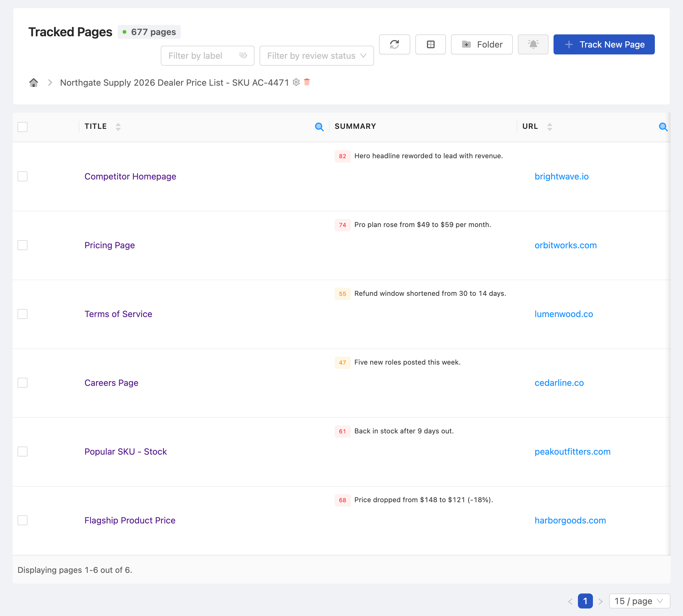Click the refresh pages icon button

(x=394, y=44)
